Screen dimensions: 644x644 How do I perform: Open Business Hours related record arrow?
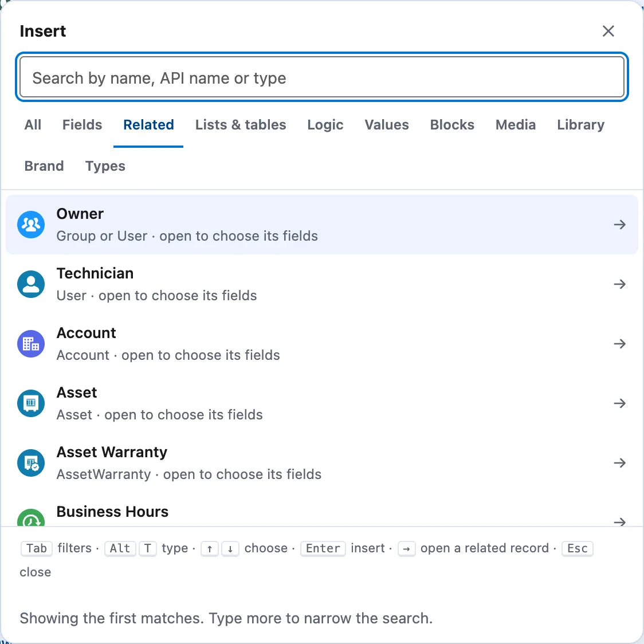(620, 521)
